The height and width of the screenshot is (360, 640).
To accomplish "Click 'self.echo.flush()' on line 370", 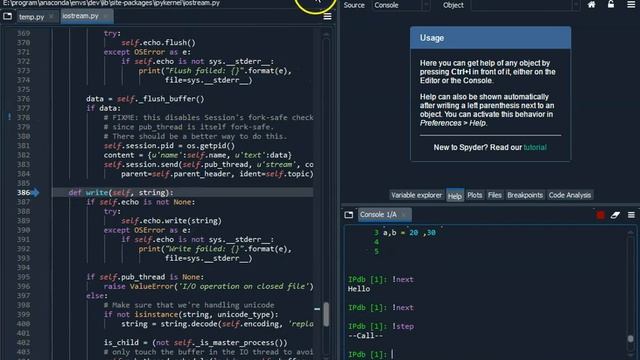I will point(158,42).
